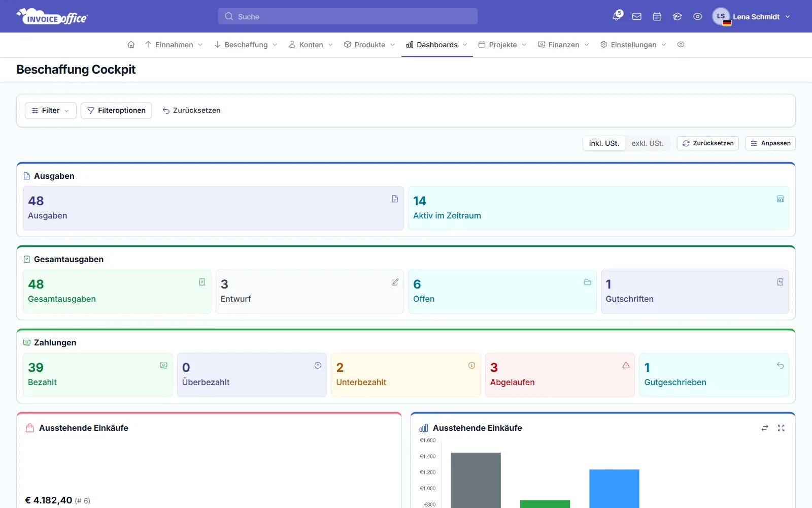Screen dimensions: 812x508
Task: Open the 14 Aktiv im Zeitraum card
Action: tap(598, 208)
